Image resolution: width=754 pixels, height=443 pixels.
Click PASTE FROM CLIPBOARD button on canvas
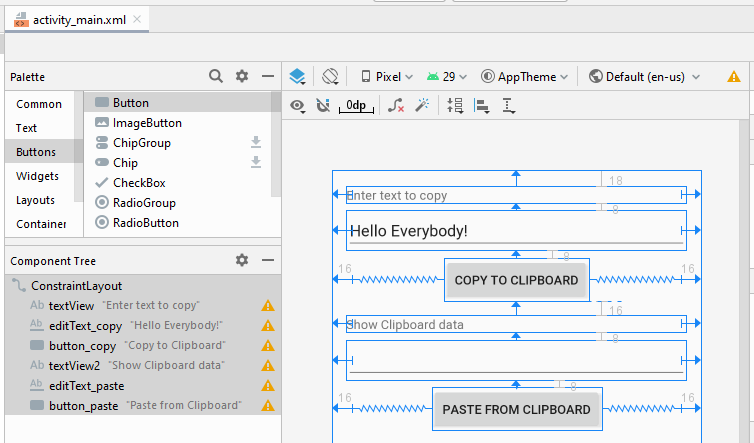coord(516,409)
